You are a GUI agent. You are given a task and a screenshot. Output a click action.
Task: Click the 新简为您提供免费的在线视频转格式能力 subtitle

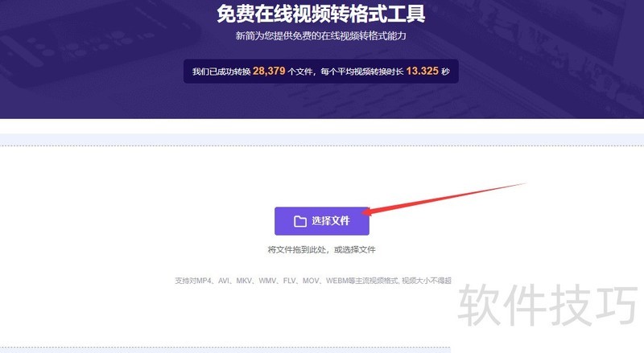pos(321,36)
